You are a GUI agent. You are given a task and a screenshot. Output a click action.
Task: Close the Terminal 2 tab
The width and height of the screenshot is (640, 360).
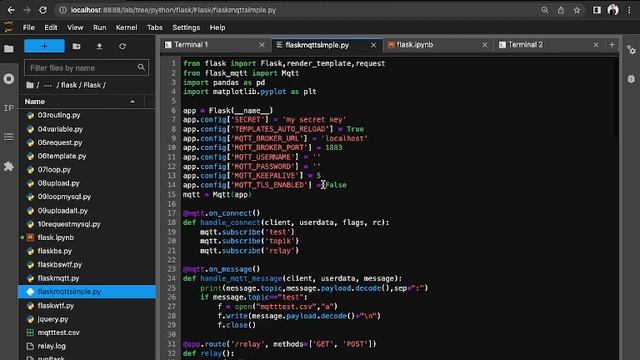(596, 45)
